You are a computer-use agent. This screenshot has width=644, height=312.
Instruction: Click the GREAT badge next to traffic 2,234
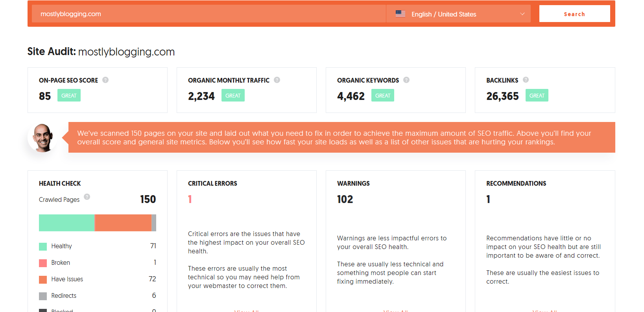(233, 96)
